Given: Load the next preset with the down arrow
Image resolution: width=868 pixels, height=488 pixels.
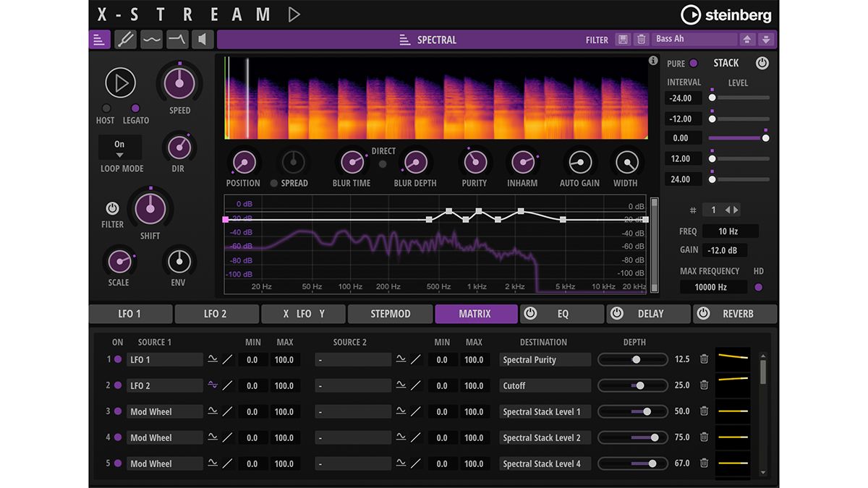Looking at the screenshot, I should pos(765,38).
